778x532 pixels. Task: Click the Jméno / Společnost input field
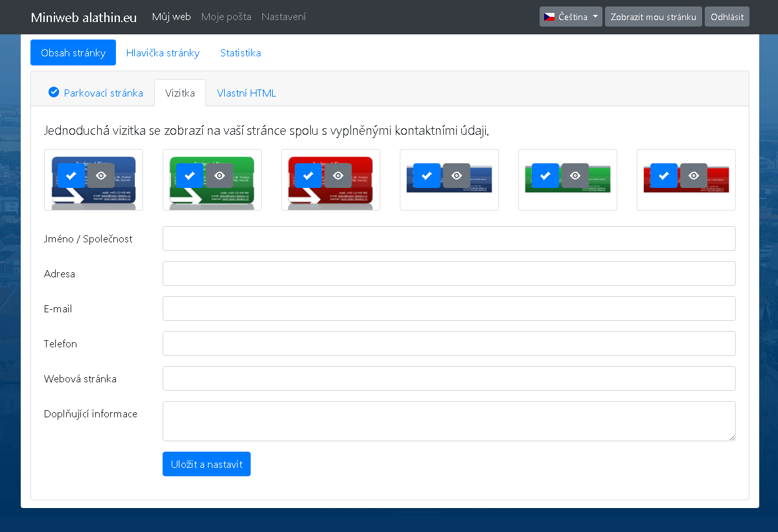(x=449, y=238)
